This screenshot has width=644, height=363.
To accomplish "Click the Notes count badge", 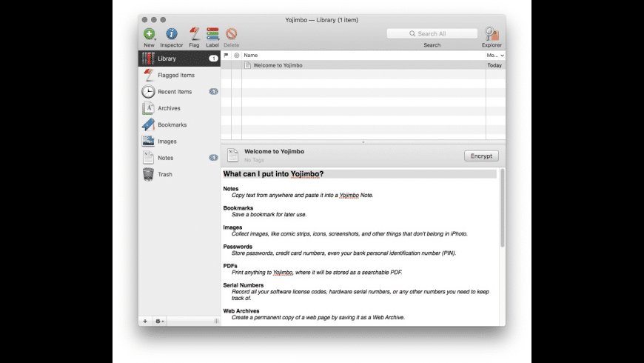I will [213, 158].
